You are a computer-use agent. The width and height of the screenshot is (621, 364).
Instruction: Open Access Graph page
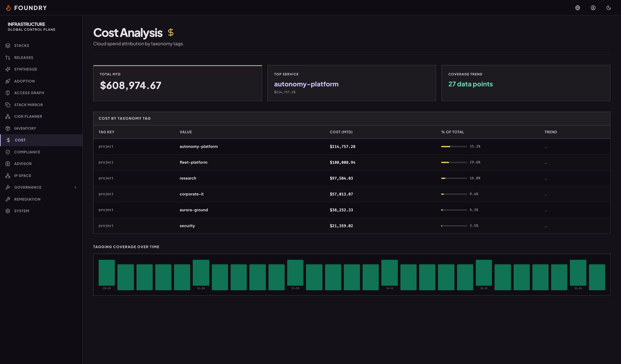(x=41, y=93)
